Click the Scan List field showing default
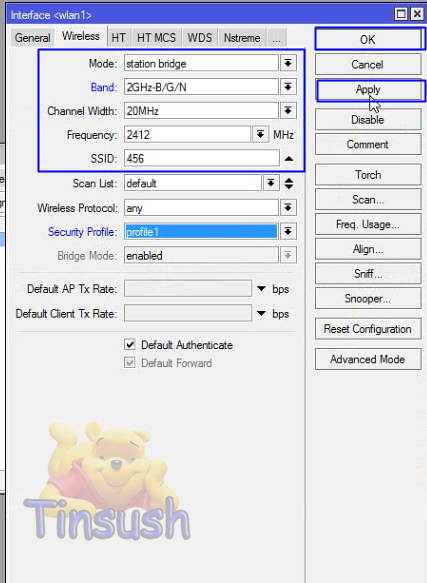 click(193, 183)
